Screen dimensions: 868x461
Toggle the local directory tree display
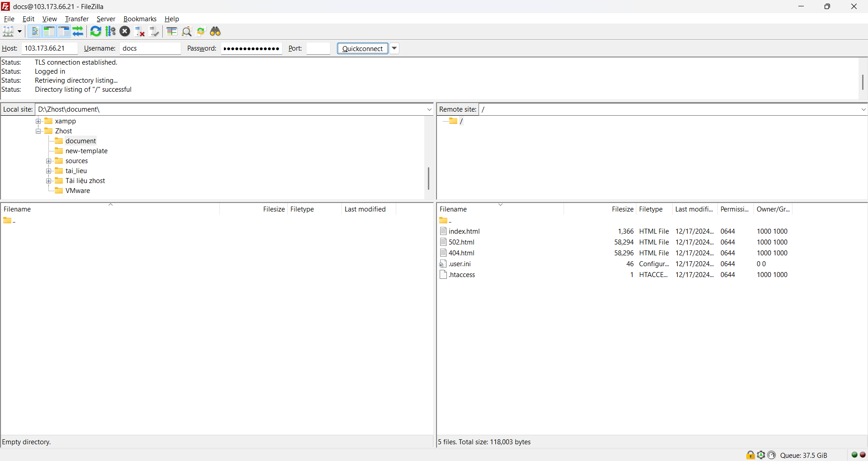pos(49,31)
